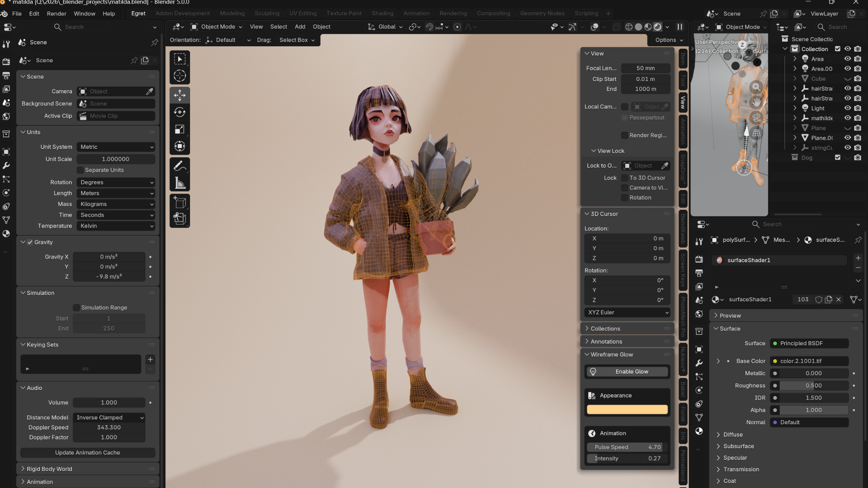This screenshot has width=868, height=488.
Task: Switch to the Shading workspace tab
Action: point(382,14)
